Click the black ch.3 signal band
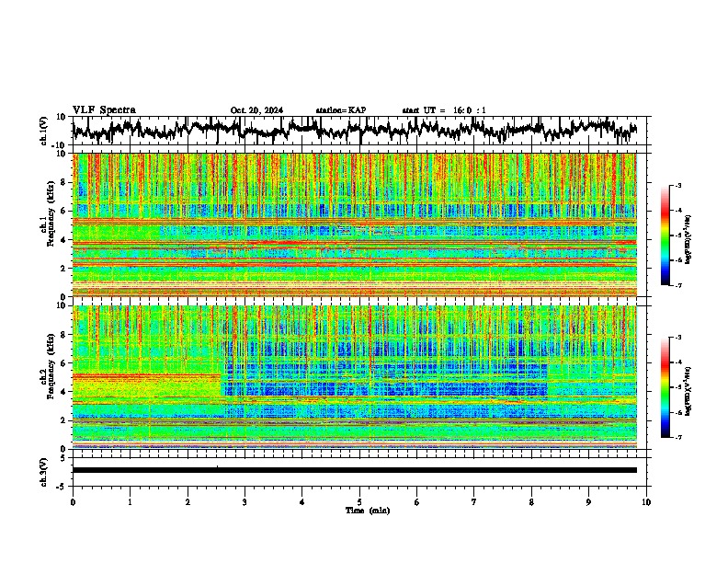 (355, 470)
